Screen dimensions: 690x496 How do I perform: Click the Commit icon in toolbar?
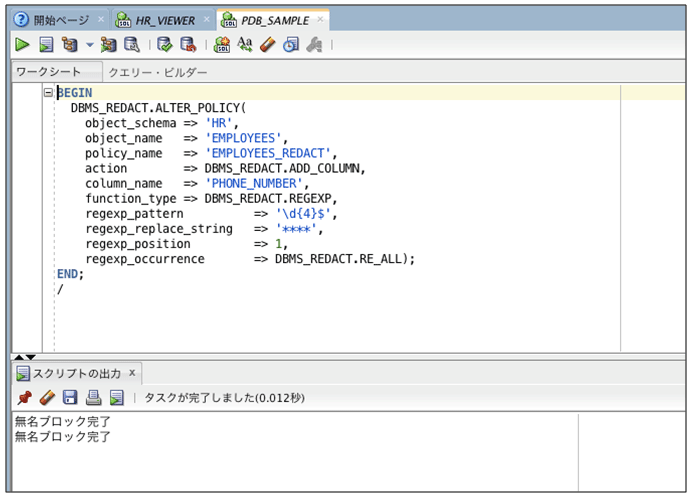[x=165, y=45]
